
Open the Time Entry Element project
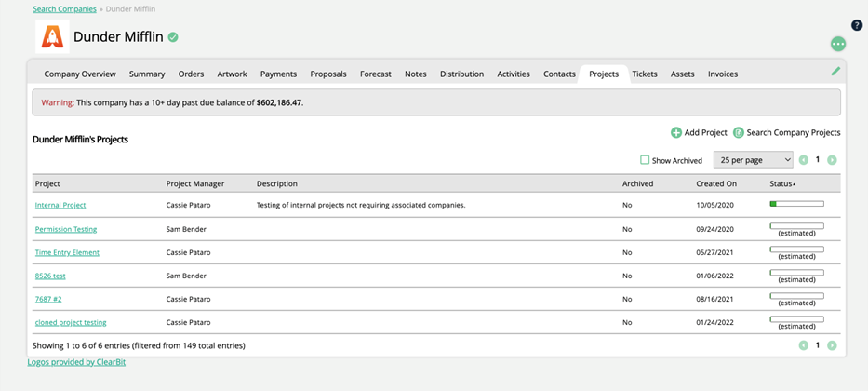(67, 252)
